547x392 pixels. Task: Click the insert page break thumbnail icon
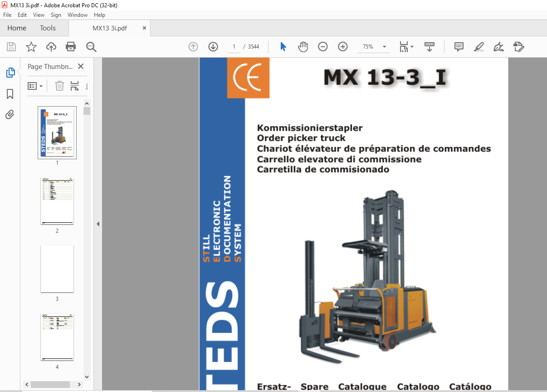click(75, 86)
